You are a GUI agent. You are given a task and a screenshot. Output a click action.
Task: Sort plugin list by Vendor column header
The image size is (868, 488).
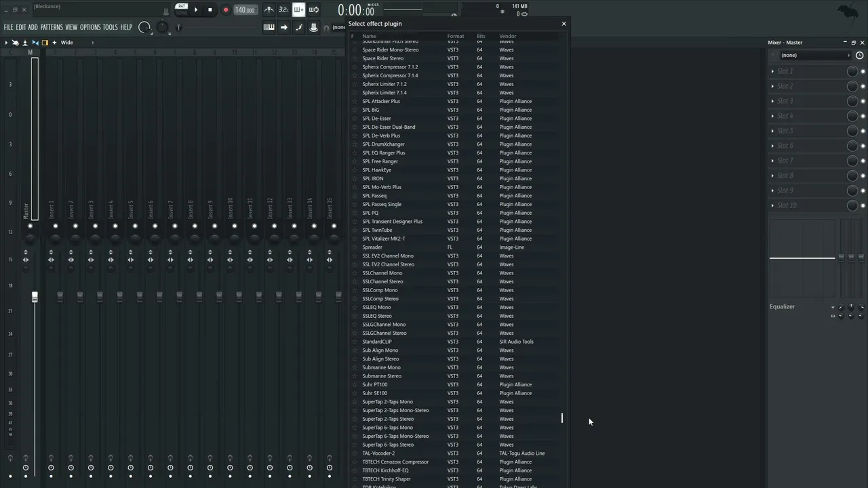[508, 37]
